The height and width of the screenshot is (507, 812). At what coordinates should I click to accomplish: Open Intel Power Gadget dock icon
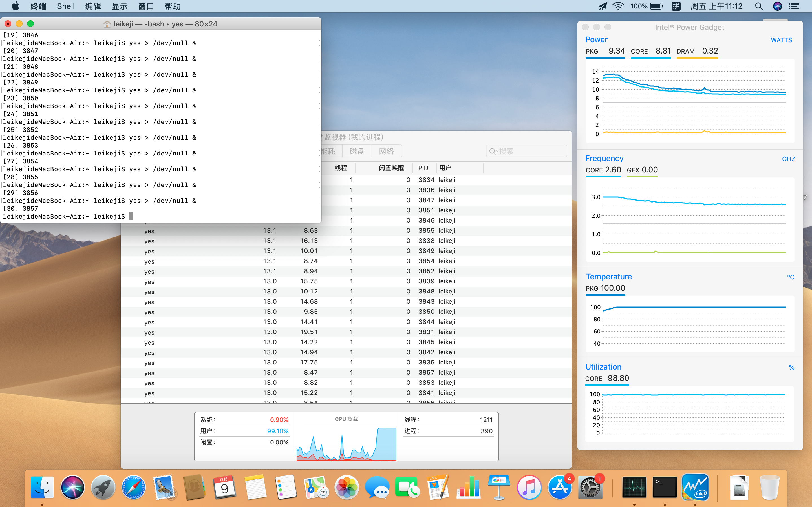(x=695, y=487)
